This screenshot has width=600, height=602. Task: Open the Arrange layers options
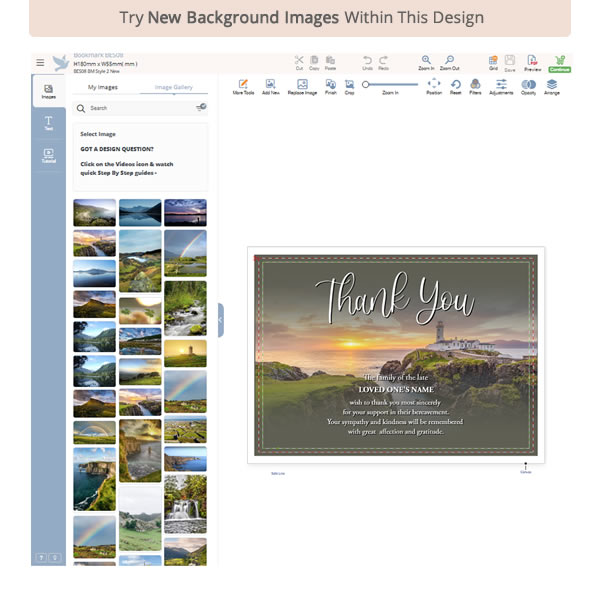click(552, 86)
